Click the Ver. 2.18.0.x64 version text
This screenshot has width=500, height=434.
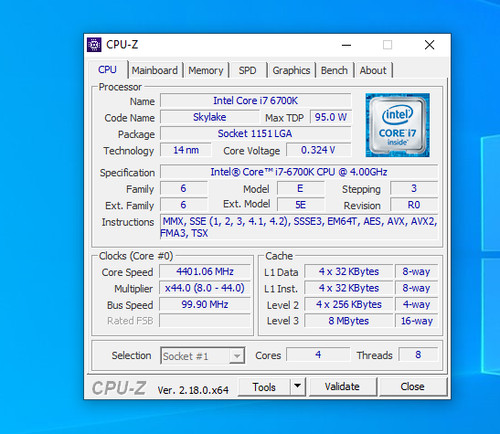193,390
